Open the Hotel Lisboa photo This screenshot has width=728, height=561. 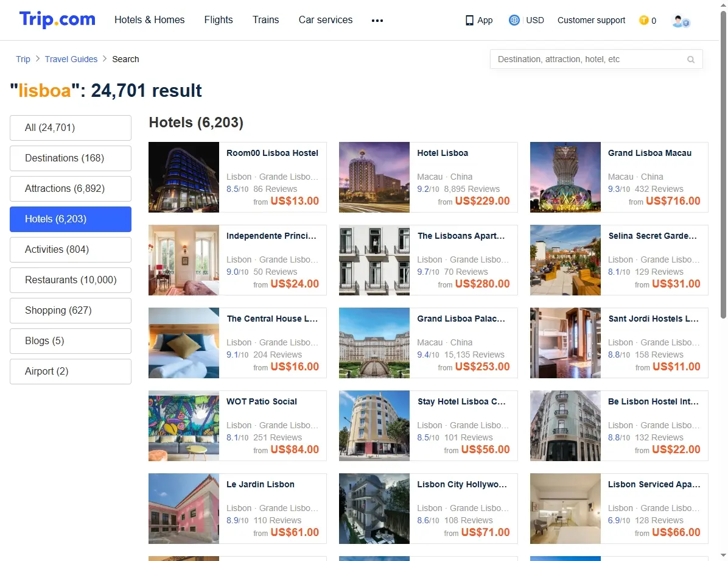[374, 177]
